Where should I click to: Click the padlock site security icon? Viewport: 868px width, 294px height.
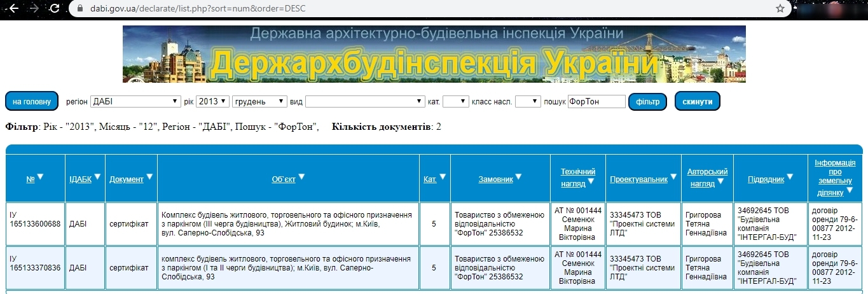point(79,9)
